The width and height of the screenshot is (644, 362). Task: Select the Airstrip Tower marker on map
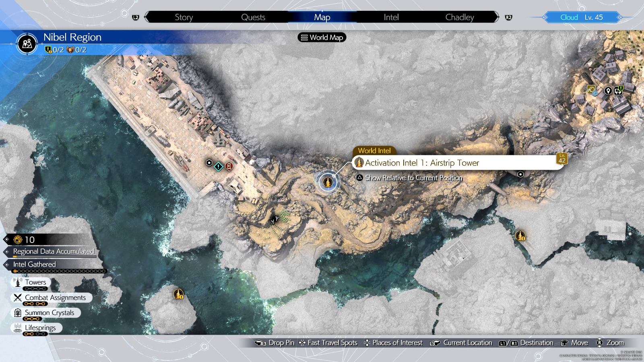328,182
